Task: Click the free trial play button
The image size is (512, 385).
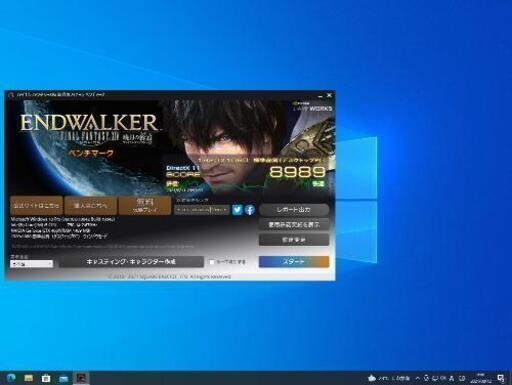Action: (x=145, y=205)
